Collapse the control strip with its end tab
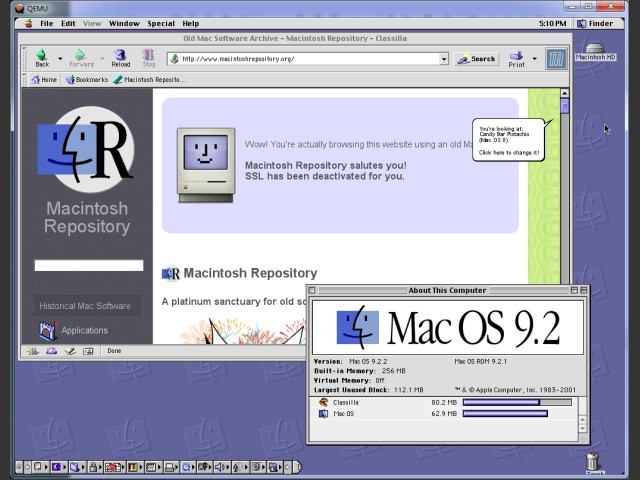 coord(297,467)
